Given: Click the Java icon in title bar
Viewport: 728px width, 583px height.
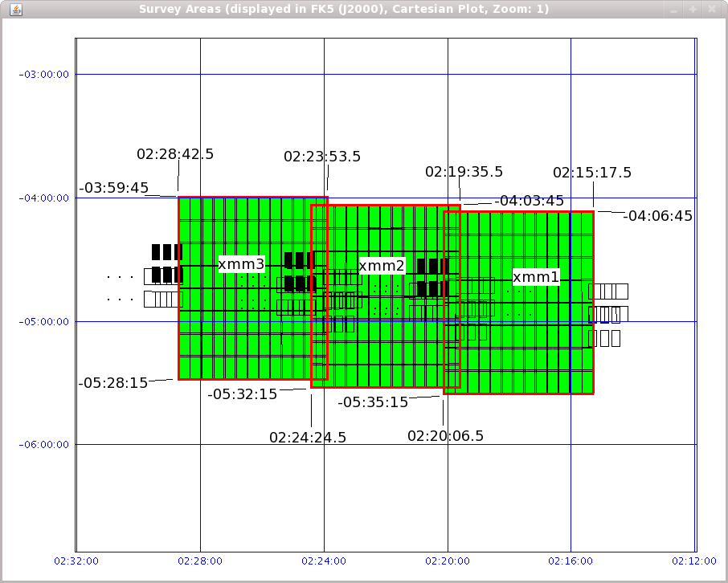Looking at the screenshot, I should tap(15, 10).
